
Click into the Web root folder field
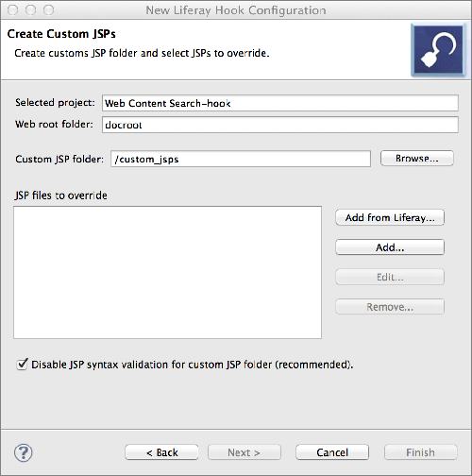click(279, 125)
